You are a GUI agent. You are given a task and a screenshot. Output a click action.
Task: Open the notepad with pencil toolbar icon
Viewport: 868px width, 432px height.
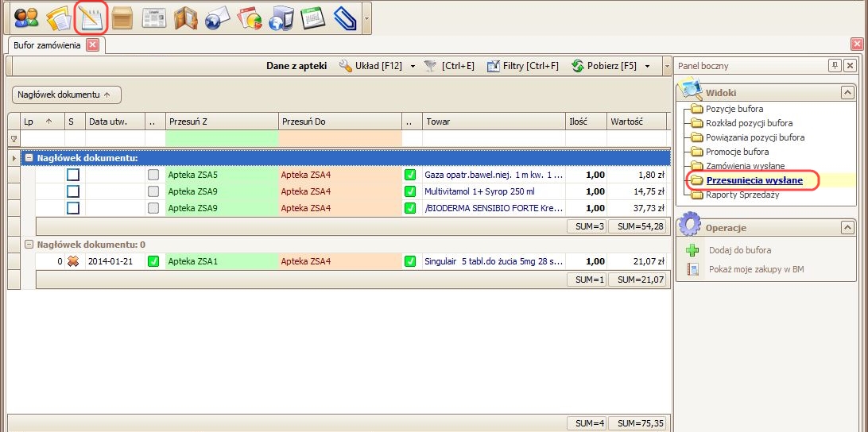point(91,17)
